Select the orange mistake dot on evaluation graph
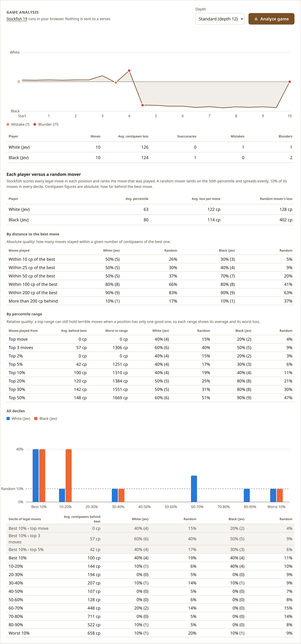The width and height of the screenshot is (301, 644). pos(116,83)
